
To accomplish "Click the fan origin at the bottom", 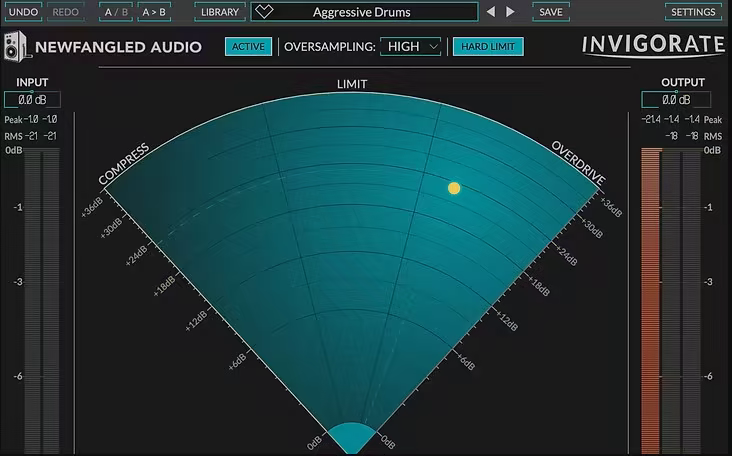I will pos(352,438).
